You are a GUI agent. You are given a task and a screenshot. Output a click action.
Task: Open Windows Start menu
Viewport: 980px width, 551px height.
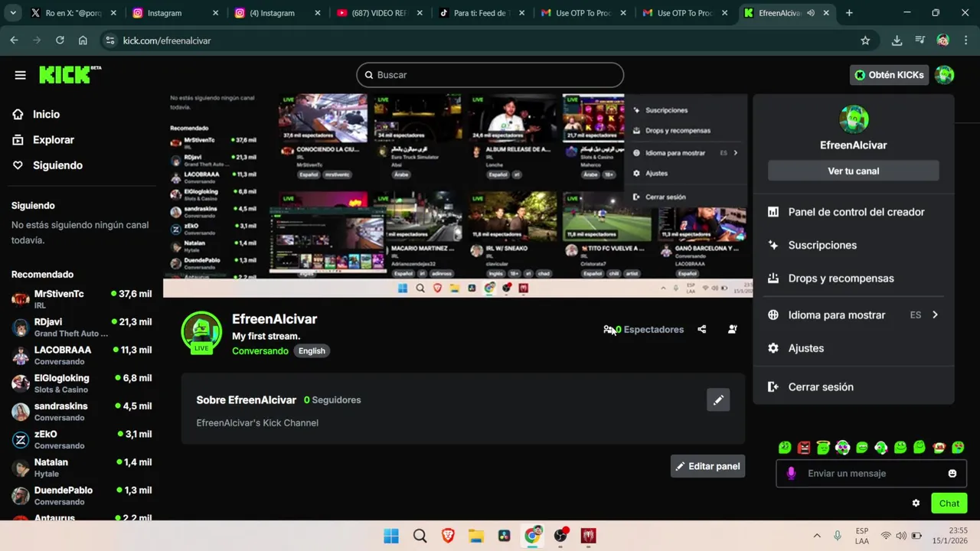(x=390, y=536)
